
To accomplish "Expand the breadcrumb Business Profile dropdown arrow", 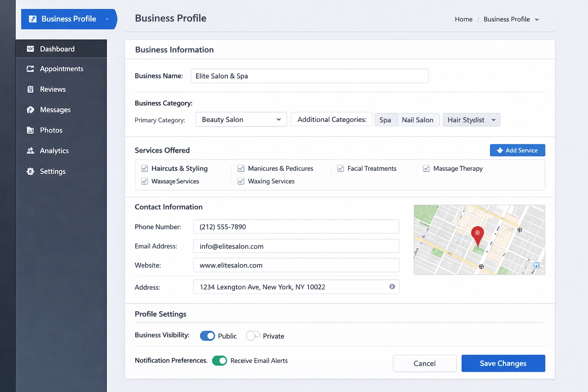I will (x=537, y=20).
